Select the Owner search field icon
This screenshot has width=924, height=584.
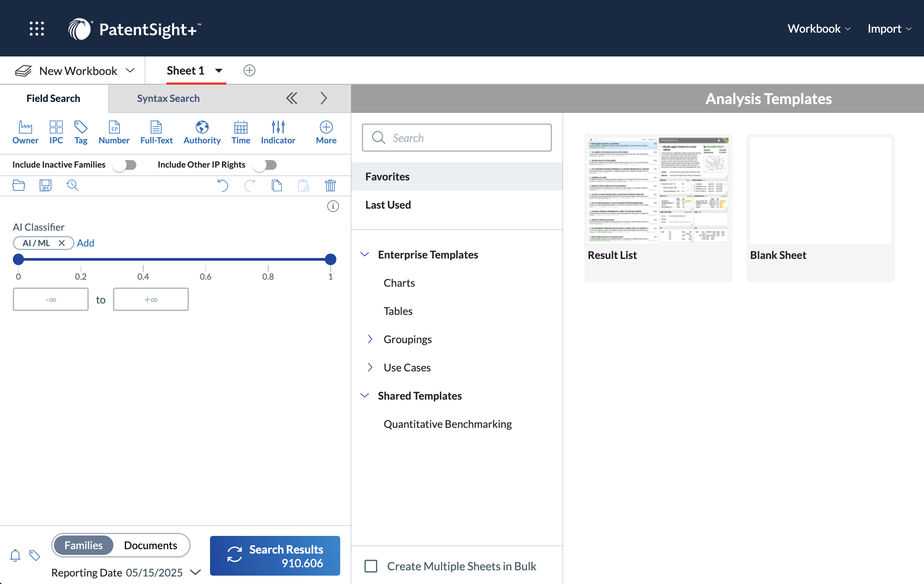point(25,131)
